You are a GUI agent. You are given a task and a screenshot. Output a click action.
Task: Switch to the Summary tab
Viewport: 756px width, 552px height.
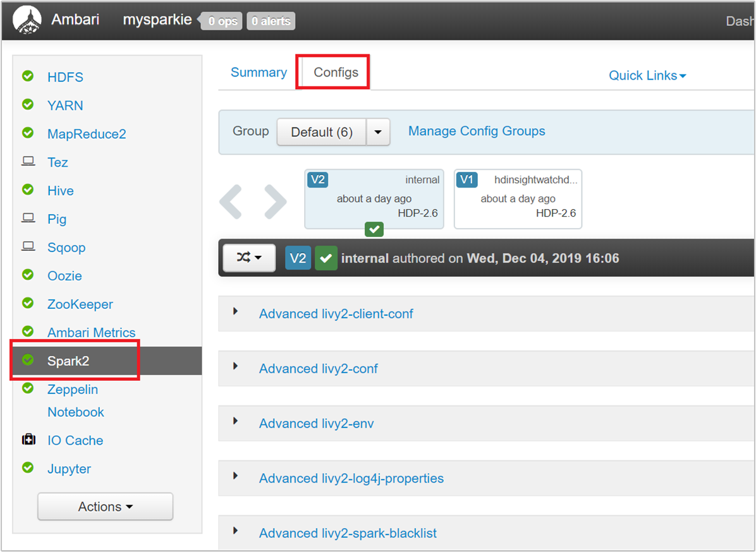(259, 72)
